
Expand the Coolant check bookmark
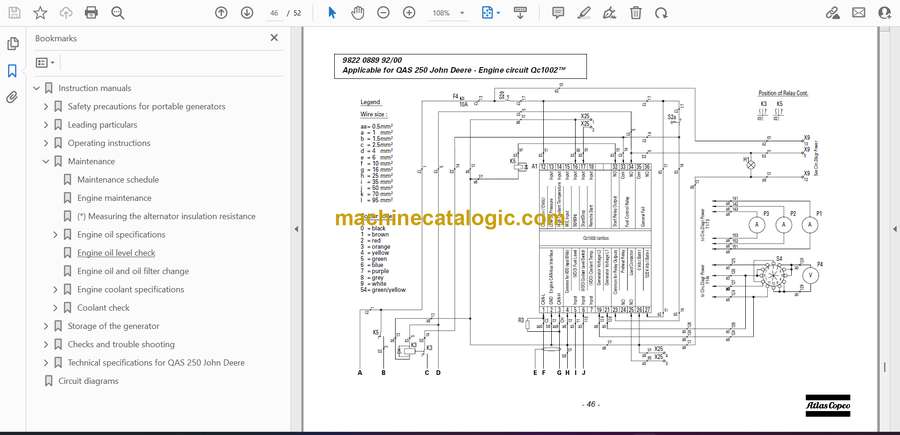tap(55, 308)
